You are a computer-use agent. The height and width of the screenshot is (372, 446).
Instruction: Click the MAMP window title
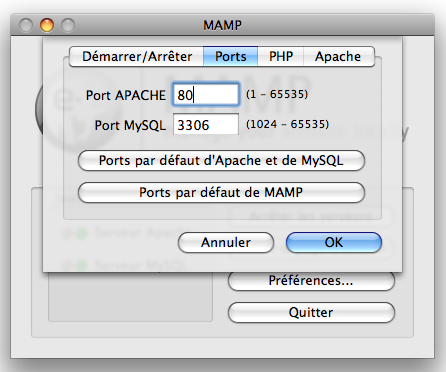(222, 25)
